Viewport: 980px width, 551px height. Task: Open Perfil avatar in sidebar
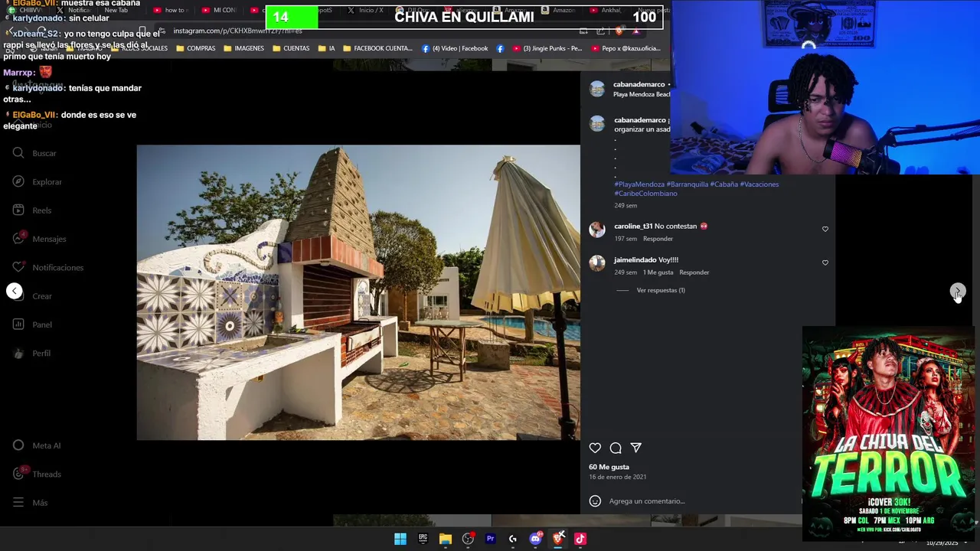point(18,353)
